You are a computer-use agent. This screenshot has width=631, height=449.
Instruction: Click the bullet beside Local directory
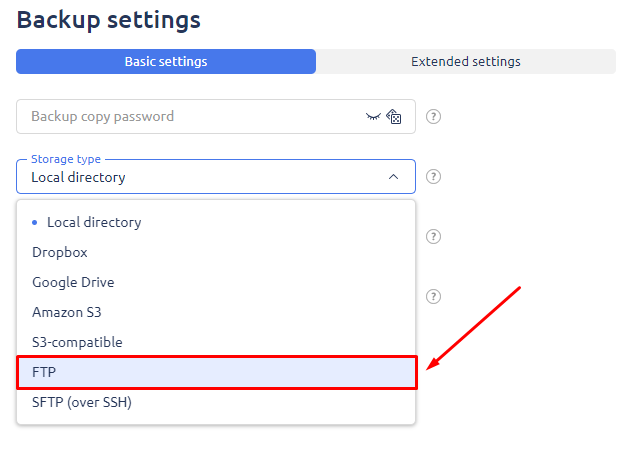(x=36, y=222)
